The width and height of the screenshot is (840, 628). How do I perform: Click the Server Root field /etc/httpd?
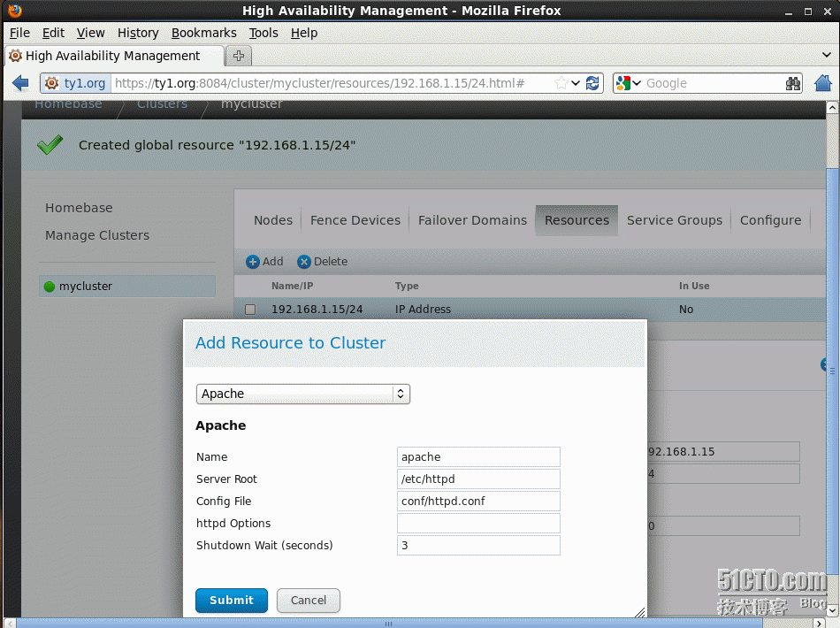click(x=478, y=479)
